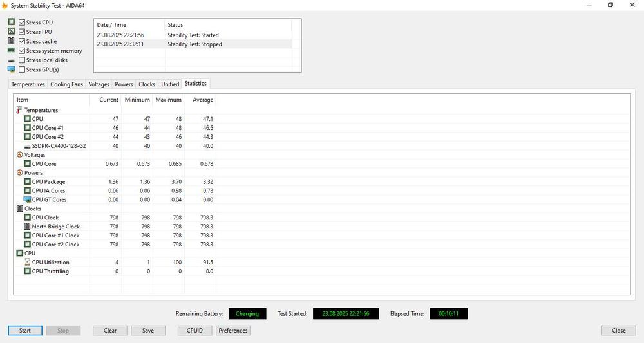Click the Item column header

(52, 100)
